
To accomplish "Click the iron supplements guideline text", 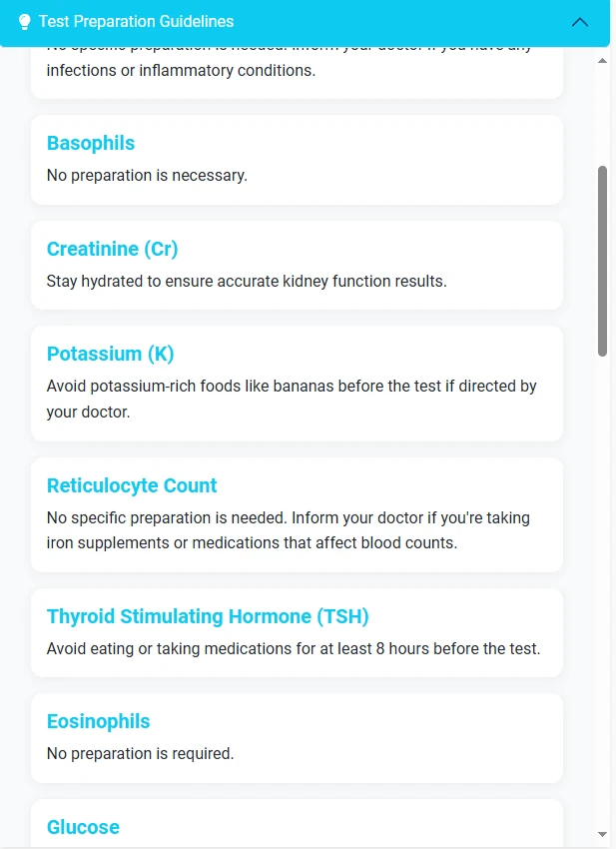I will 288,530.
